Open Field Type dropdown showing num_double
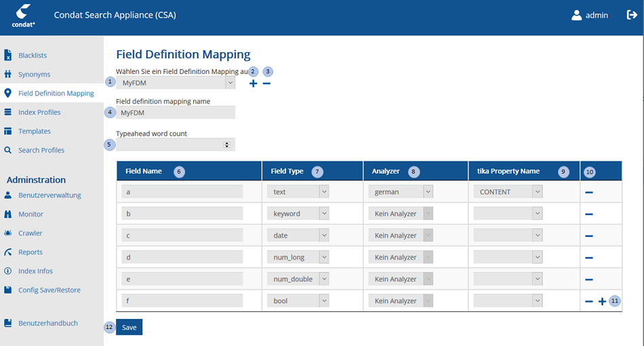Viewport: 644px width, 346px height. [298, 279]
